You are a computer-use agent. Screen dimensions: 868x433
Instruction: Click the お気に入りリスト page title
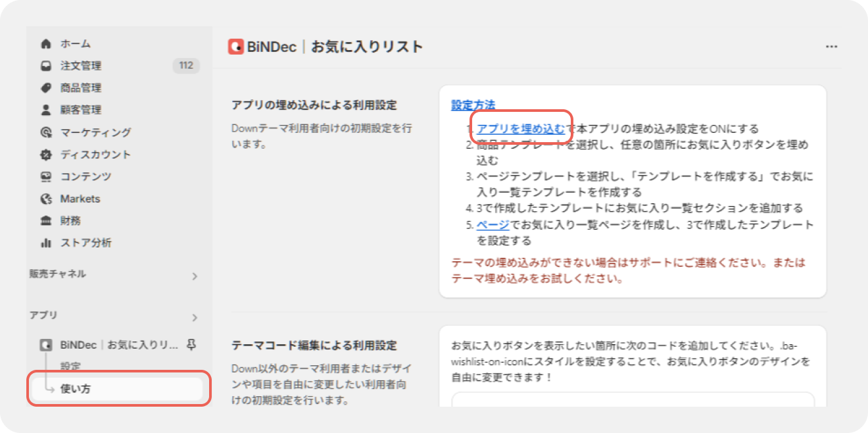pyautogui.click(x=367, y=47)
